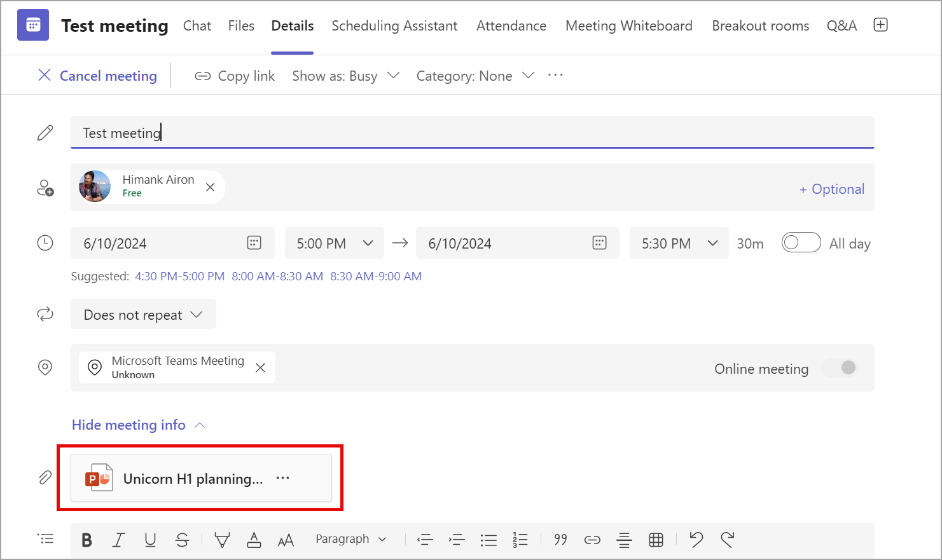Click the paperclip attachment icon

pyautogui.click(x=45, y=477)
